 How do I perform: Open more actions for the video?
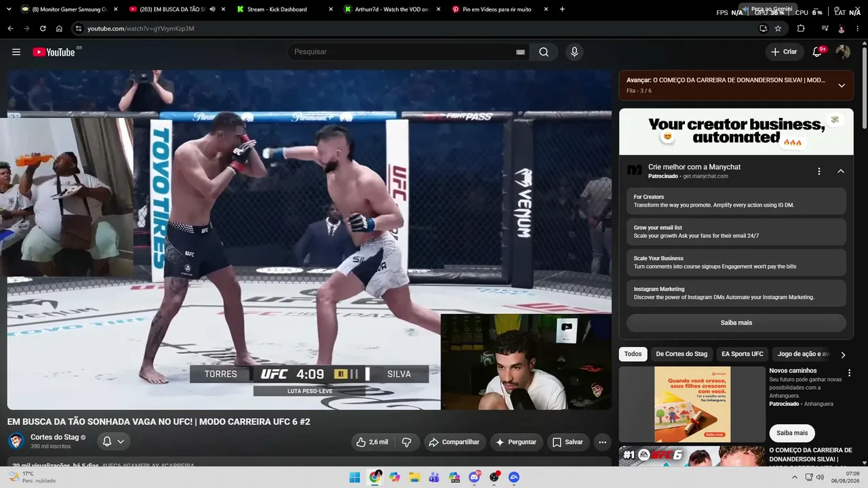(x=602, y=442)
